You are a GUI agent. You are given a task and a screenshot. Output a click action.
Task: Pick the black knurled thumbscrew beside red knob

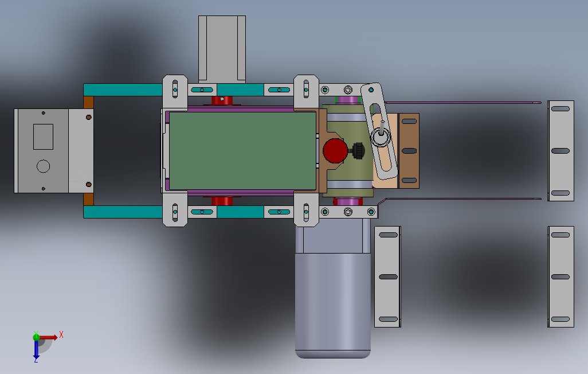pos(359,151)
